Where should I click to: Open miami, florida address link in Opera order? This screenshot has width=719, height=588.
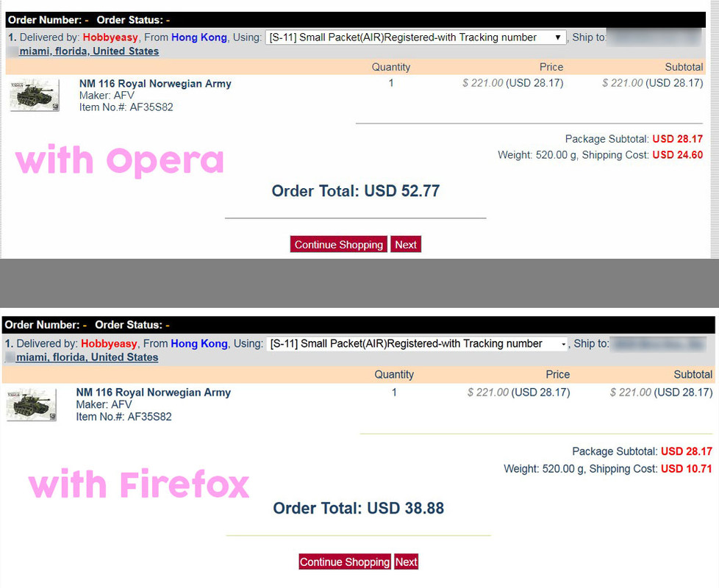(89, 51)
